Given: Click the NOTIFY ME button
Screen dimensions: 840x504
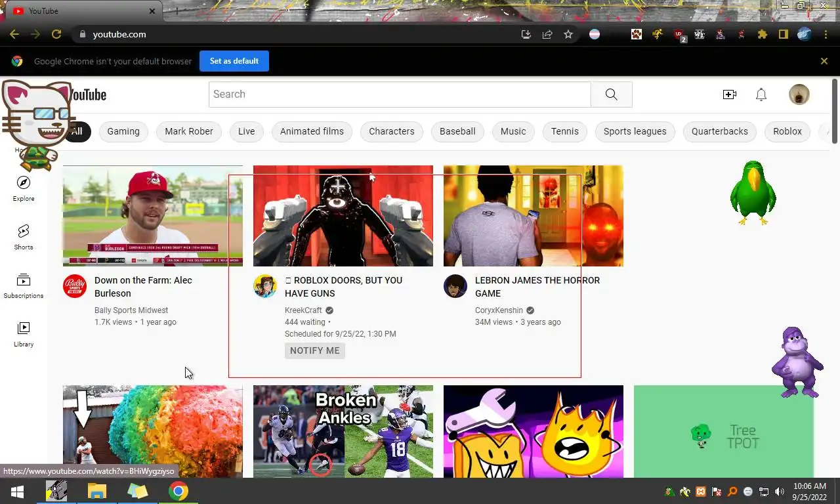Looking at the screenshot, I should (x=315, y=350).
